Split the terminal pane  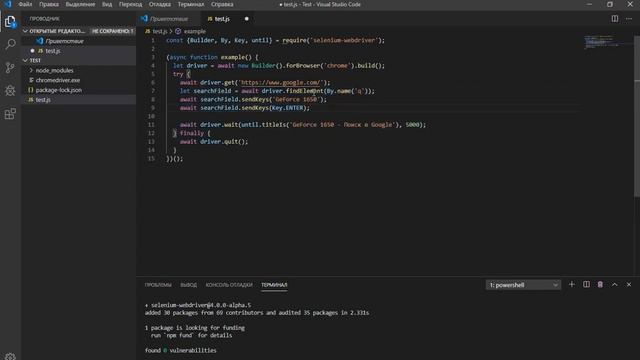(x=586, y=284)
